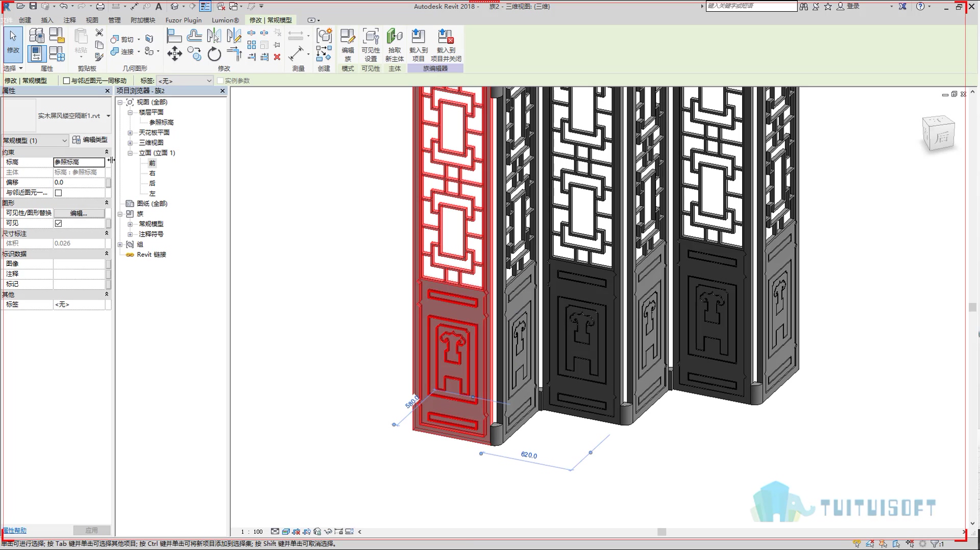Click the ViewCube in the 3D view
This screenshot has height=550, width=980.
pyautogui.click(x=938, y=133)
